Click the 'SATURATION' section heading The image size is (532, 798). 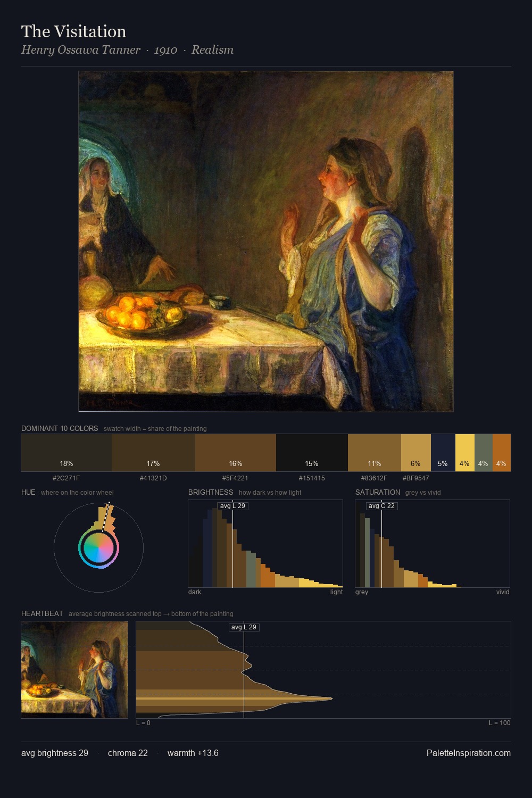[378, 492]
